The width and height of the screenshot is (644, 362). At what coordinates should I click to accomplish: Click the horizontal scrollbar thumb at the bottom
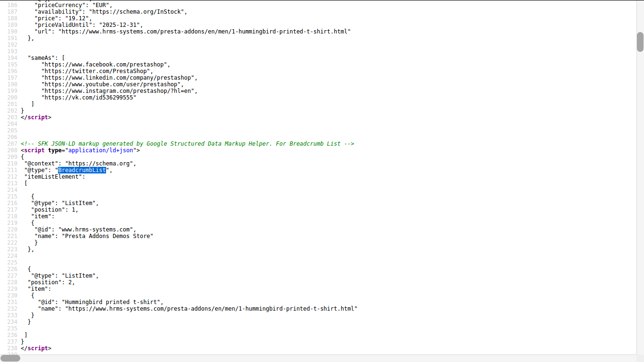[x=10, y=358]
